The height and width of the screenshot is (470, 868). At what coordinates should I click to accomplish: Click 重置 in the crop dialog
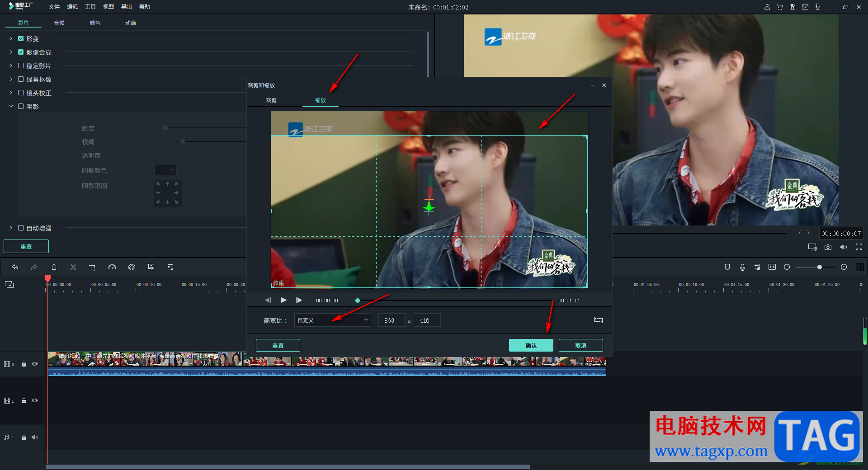278,345
